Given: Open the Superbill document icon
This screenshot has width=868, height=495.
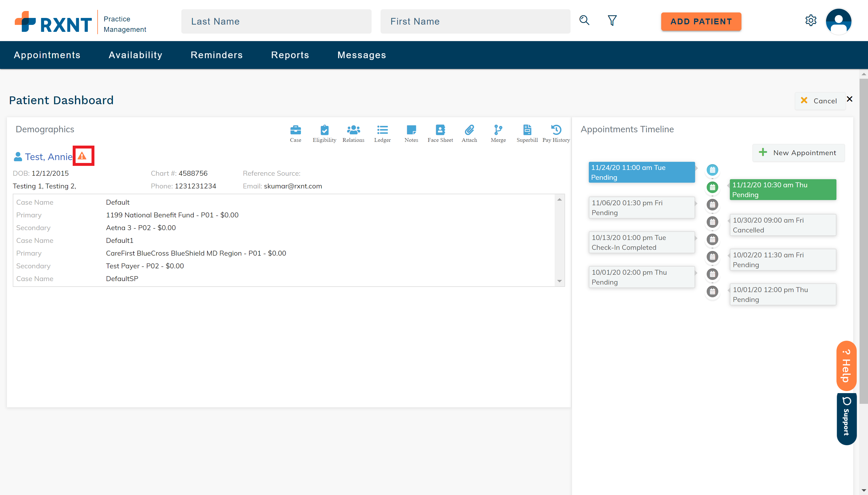Looking at the screenshot, I should [527, 130].
